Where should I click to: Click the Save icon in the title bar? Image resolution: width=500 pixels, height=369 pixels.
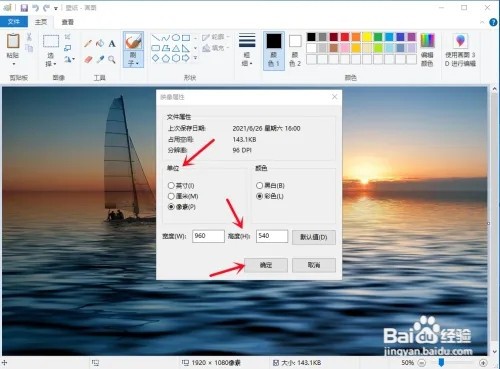point(24,8)
